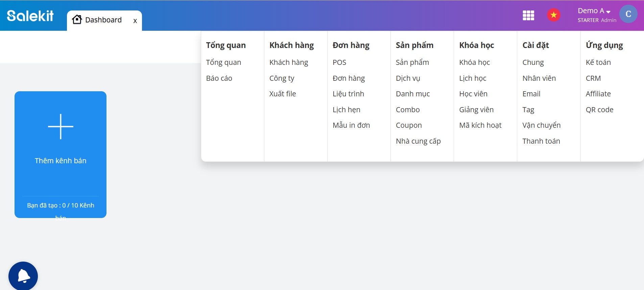Open Mã kích hoạt menu item
This screenshot has width=644, height=290.
480,125
